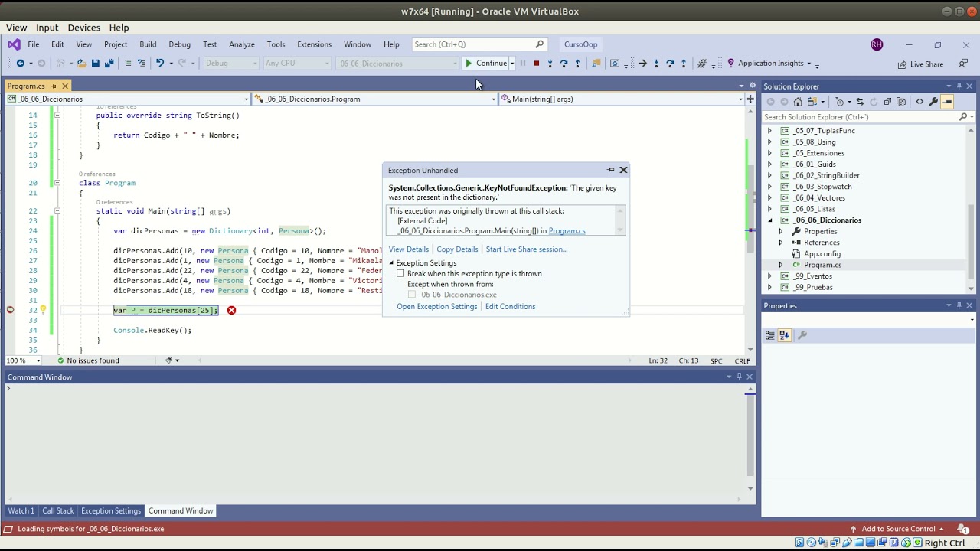Image resolution: width=980 pixels, height=551 pixels.
Task: Switch to the Call Stack tab
Action: click(58, 510)
